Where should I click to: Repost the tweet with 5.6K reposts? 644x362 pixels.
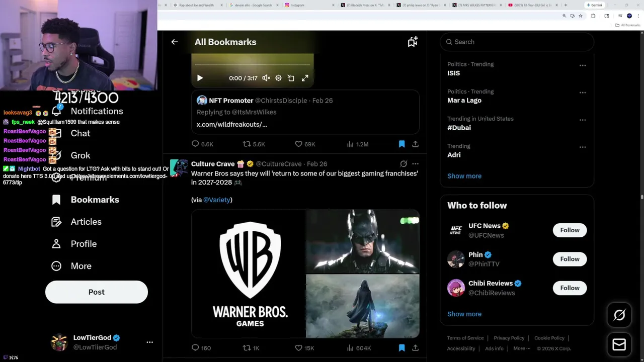[254, 144]
